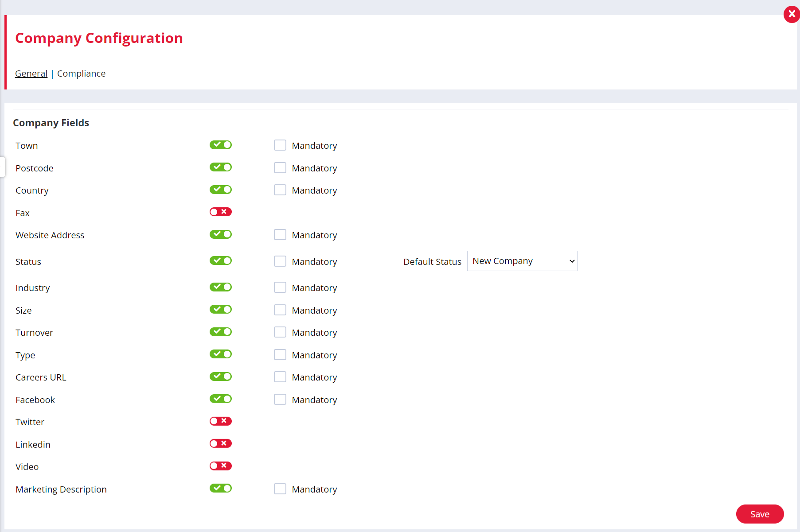Disable the Marketing Description toggle
800x532 pixels.
pos(221,488)
